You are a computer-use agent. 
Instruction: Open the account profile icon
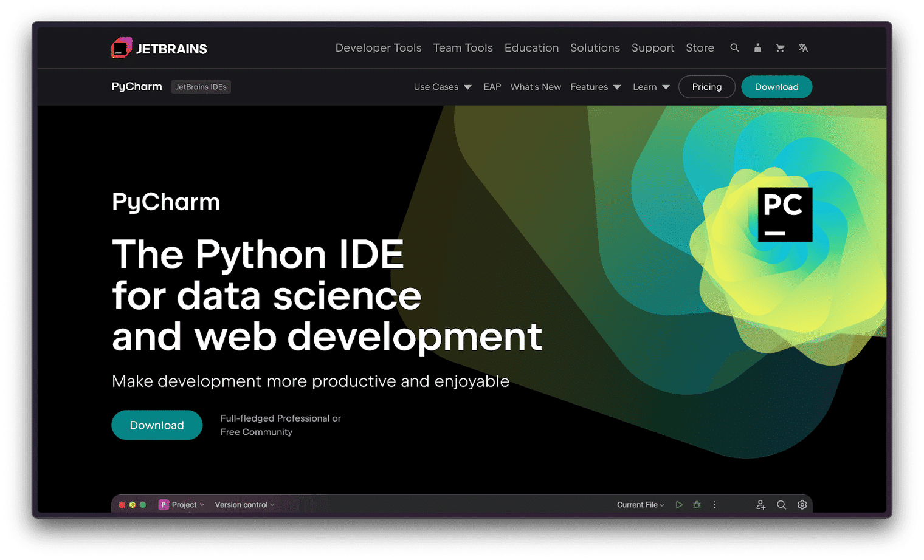click(757, 47)
